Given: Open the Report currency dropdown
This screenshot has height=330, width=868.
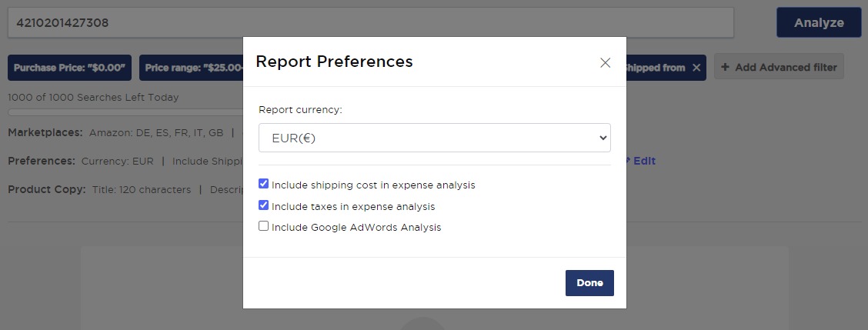Looking at the screenshot, I should (x=434, y=138).
